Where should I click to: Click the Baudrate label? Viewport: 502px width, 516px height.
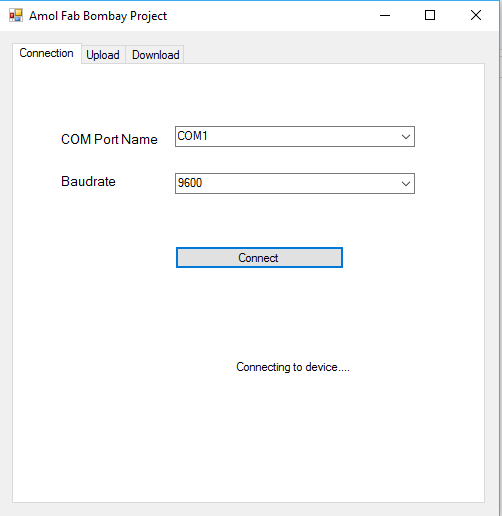[88, 181]
